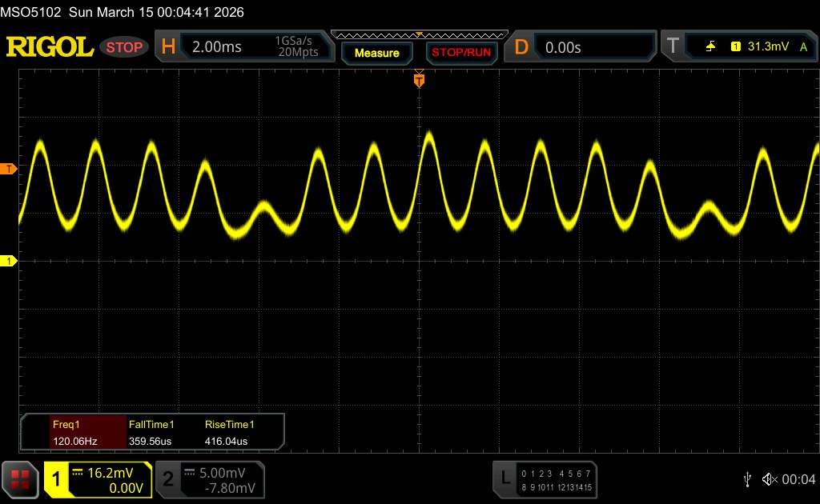Open the Measure menu
820x504 pixels.
376,53
